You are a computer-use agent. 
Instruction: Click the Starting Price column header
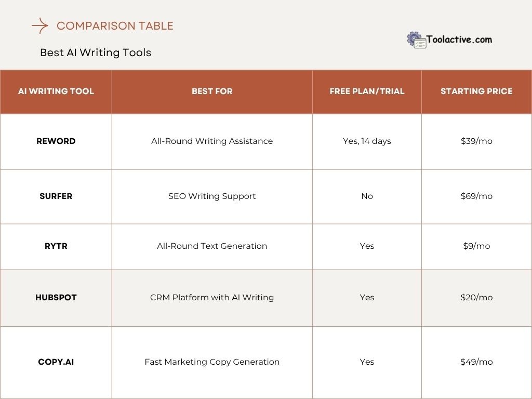[x=476, y=91]
